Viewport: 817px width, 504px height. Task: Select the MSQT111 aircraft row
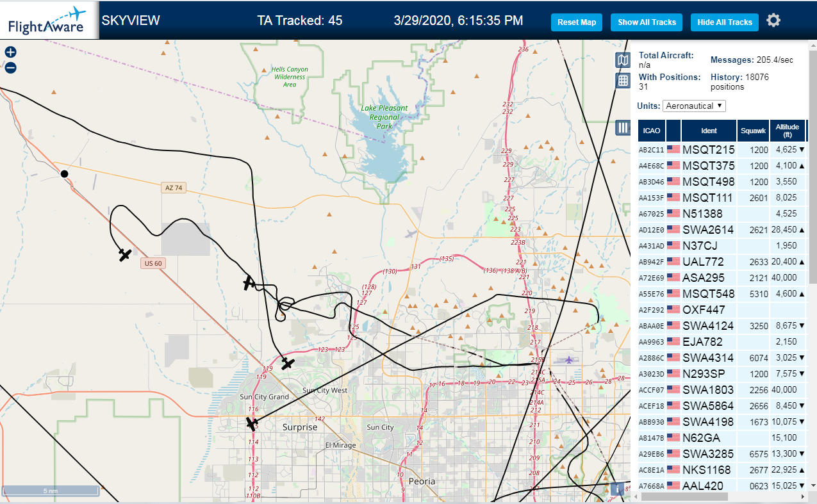pyautogui.click(x=722, y=197)
